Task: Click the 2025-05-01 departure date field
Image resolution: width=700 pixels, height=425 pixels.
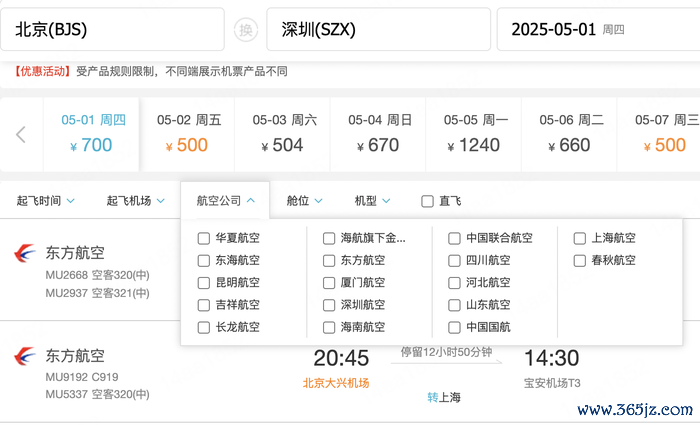Action: (599, 29)
